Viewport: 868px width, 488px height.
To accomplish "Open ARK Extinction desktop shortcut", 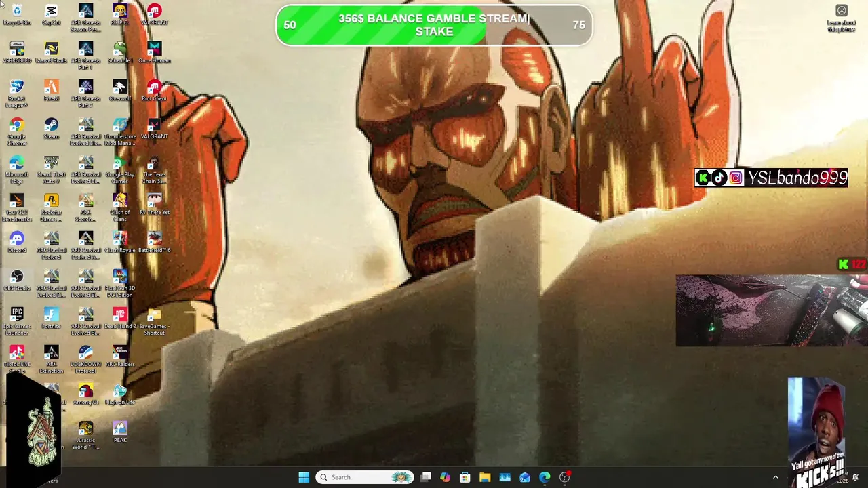I will (52, 360).
